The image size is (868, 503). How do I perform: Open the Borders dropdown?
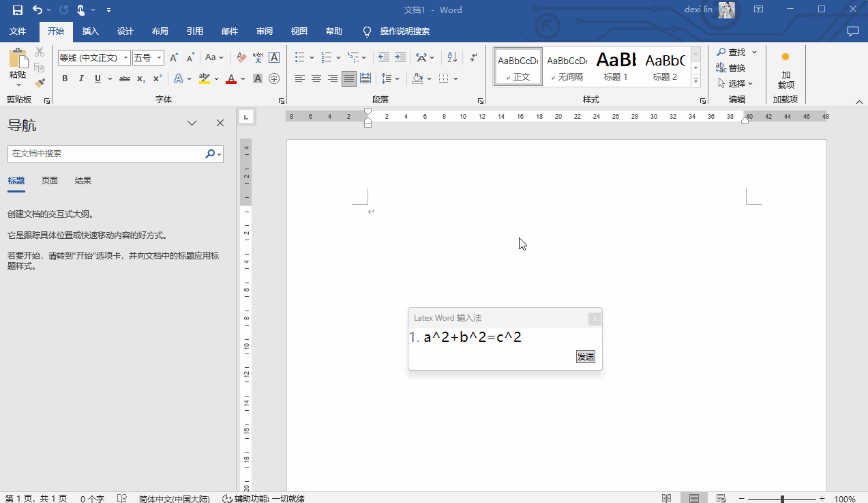click(455, 79)
